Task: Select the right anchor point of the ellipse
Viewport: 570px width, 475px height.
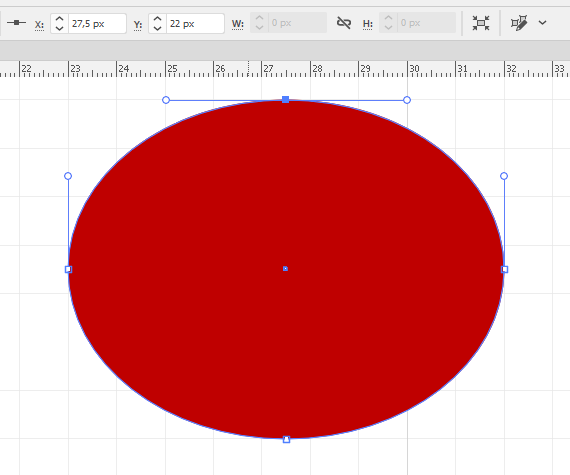Action: pyautogui.click(x=505, y=269)
